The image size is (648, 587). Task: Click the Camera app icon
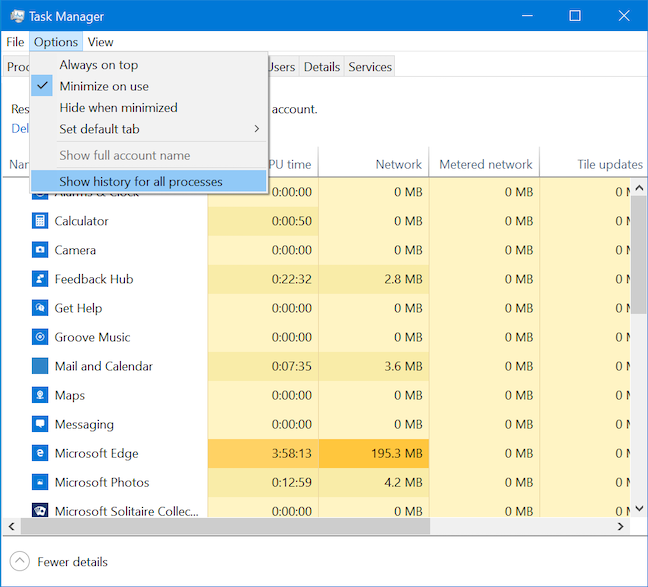pyautogui.click(x=40, y=250)
